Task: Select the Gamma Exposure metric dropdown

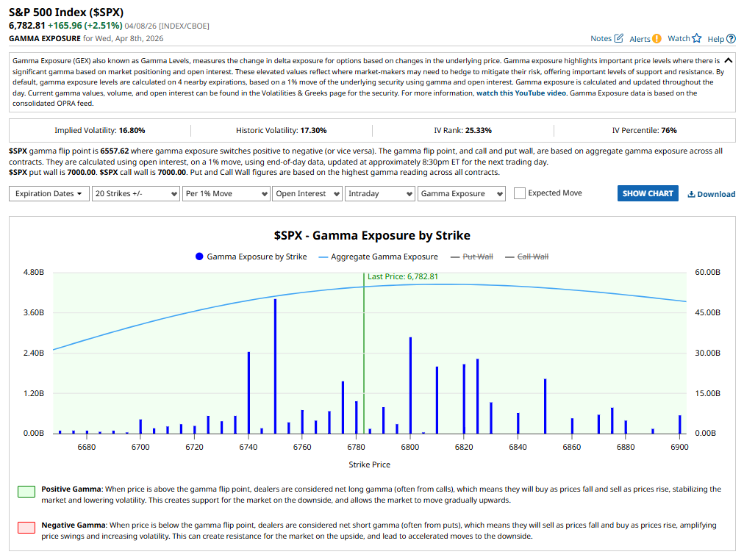Action: pos(462,193)
